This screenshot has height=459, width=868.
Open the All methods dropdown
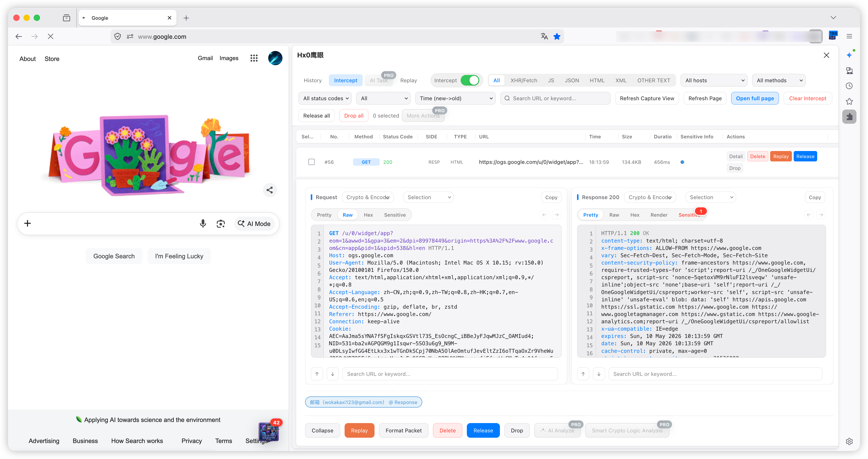click(779, 80)
